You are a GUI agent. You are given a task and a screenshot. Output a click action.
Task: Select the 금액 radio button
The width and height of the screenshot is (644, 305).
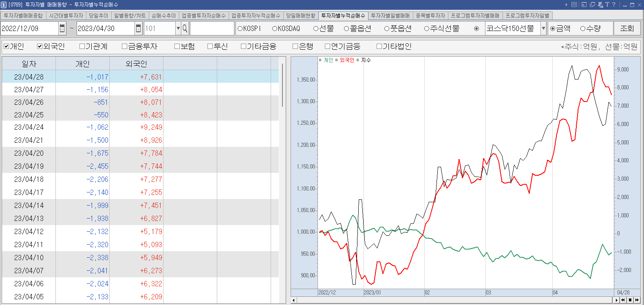[553, 29]
